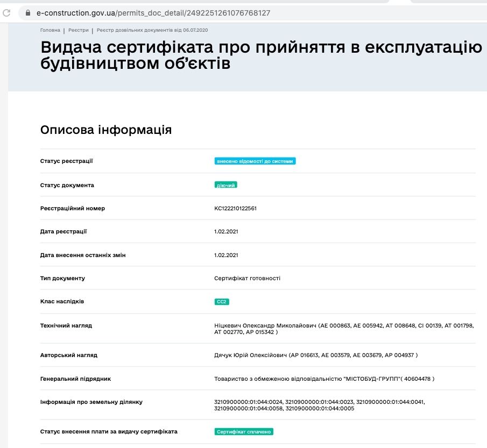Go to the Реєстри breadcrumb link
Viewport: 487px width, 448px height.
[x=78, y=30]
